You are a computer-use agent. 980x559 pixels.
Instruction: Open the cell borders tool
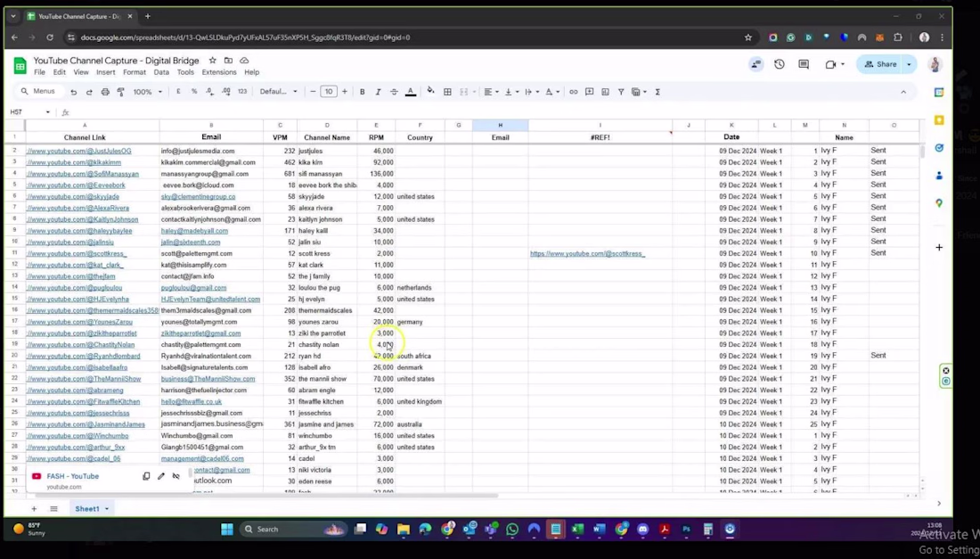pos(447,91)
